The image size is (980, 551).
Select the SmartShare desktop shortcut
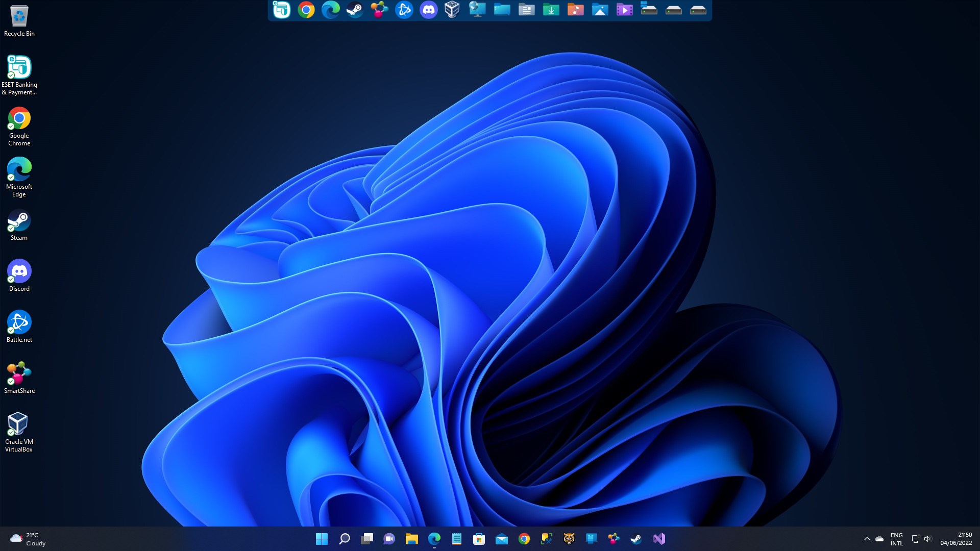19,378
